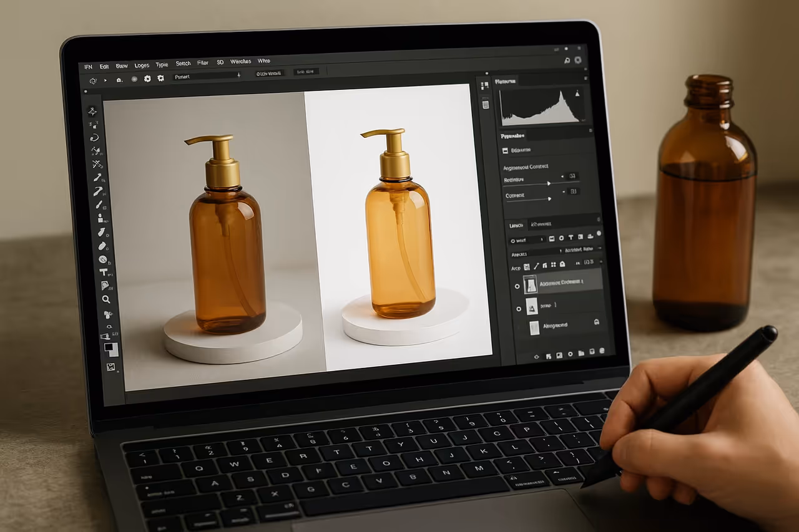The image size is (799, 532).
Task: Select the Lasso tool
Action: point(95,137)
